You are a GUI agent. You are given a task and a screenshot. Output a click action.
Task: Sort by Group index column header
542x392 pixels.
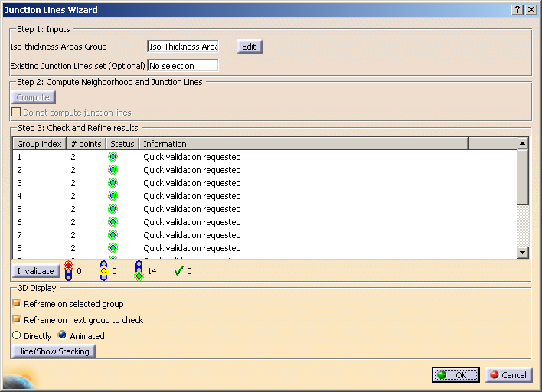[39, 143]
